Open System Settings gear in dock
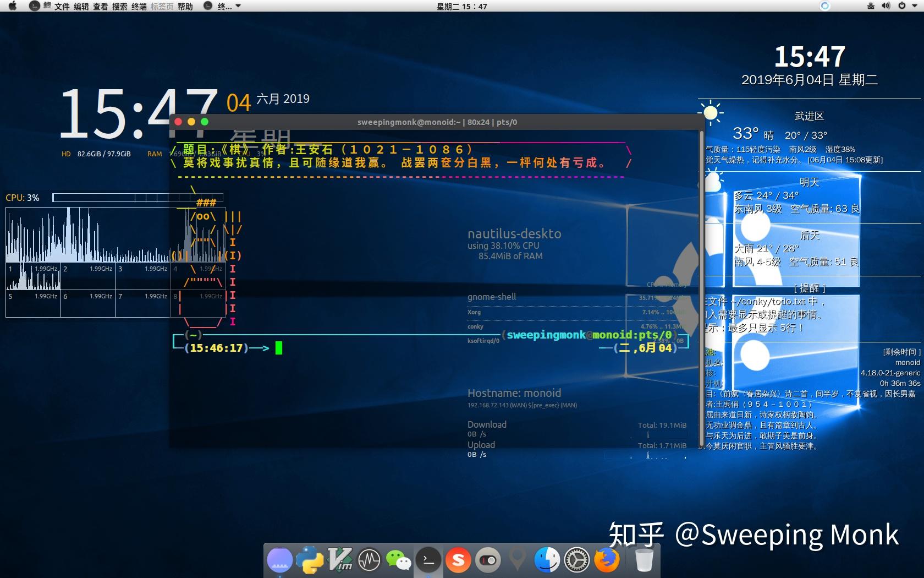The height and width of the screenshot is (578, 924). click(577, 561)
